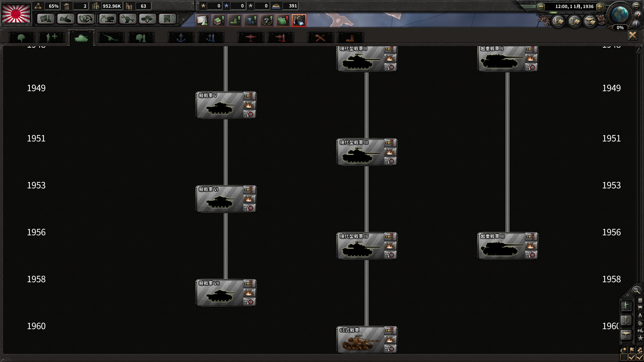644x362 pixels.
Task: Toggle the day-night cycle checkbox
Action: (624, 357)
